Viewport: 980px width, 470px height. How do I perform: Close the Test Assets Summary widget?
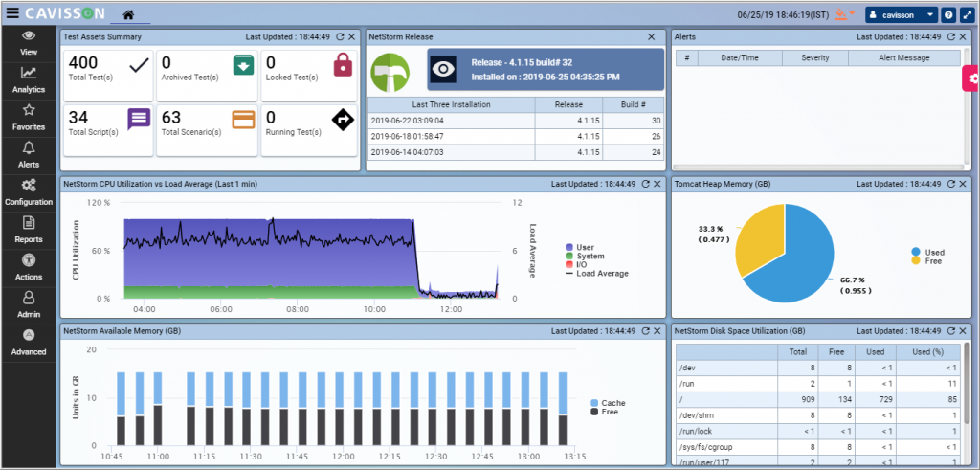click(x=351, y=37)
